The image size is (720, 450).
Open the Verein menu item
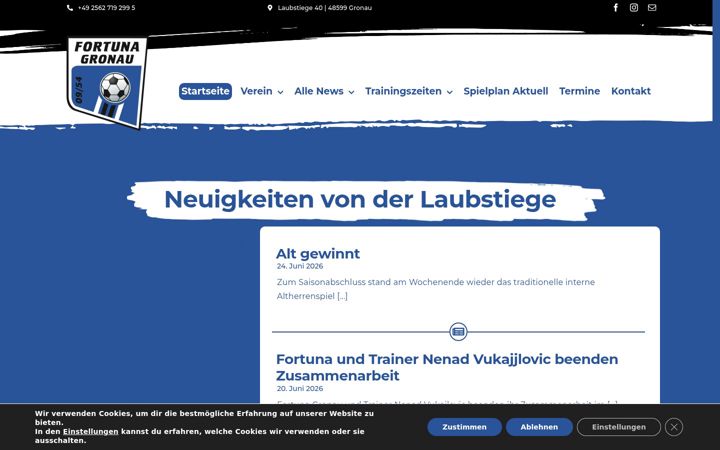pos(256,91)
